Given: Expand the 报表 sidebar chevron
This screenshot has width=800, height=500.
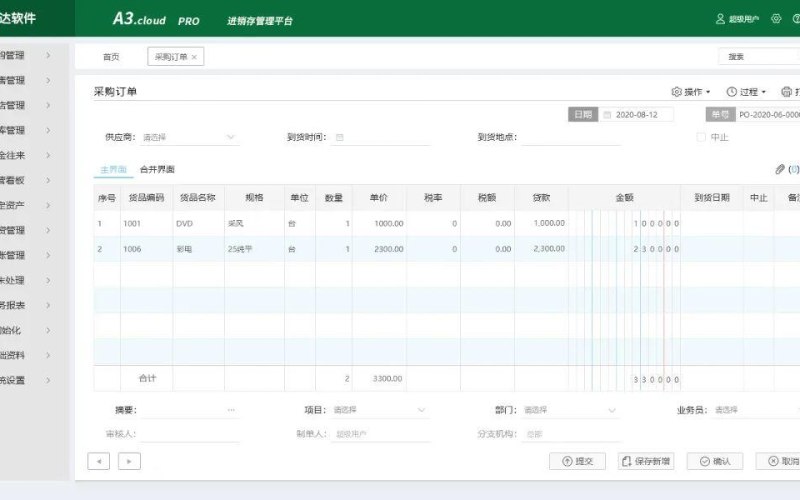Looking at the screenshot, I should [x=48, y=305].
